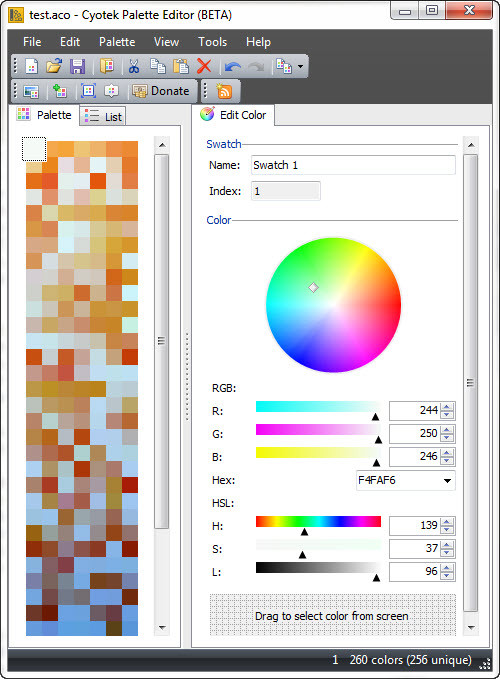Switch to the Palette tab
The width and height of the screenshot is (500, 679).
coord(44,115)
